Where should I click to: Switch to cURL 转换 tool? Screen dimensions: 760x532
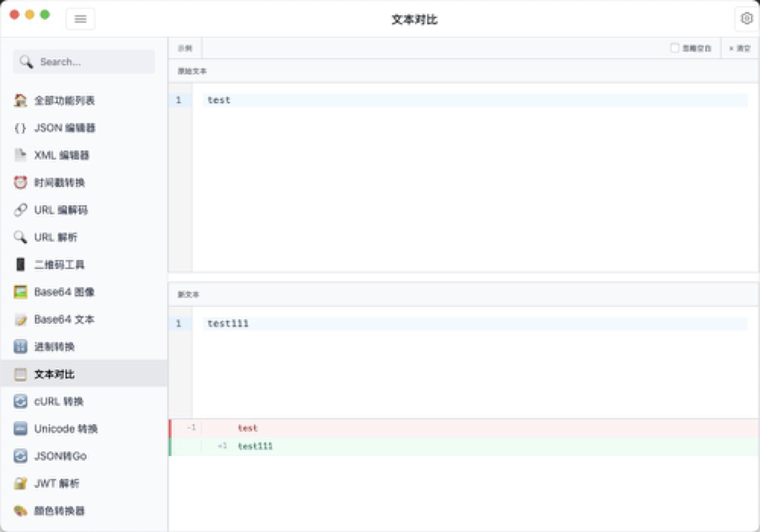pos(59,401)
